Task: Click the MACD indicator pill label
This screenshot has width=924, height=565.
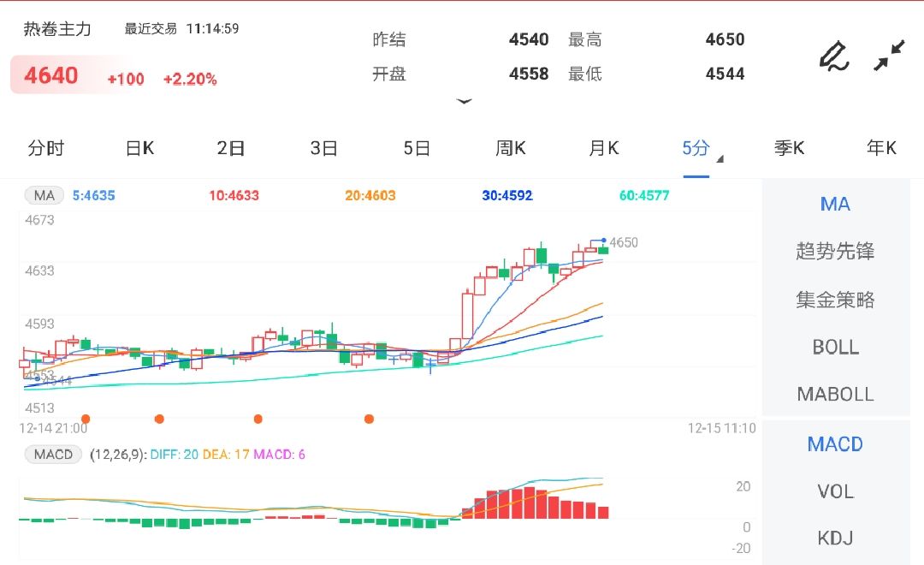Action: (53, 454)
